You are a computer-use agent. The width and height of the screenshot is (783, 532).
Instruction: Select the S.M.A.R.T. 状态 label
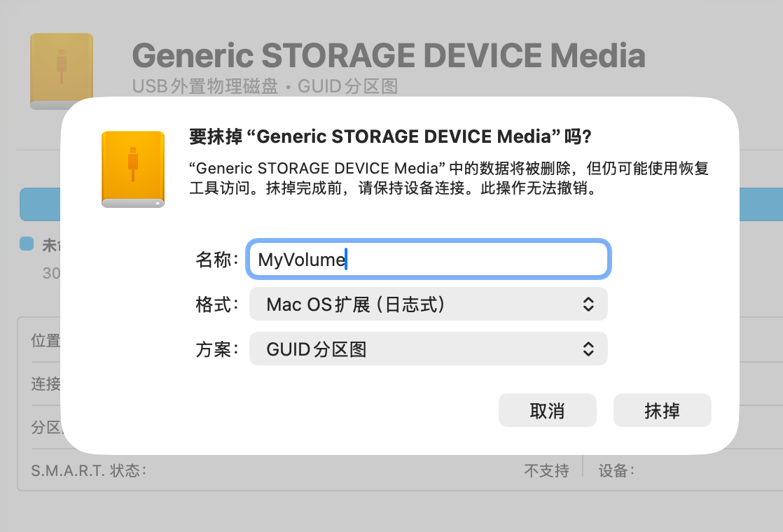tap(89, 470)
